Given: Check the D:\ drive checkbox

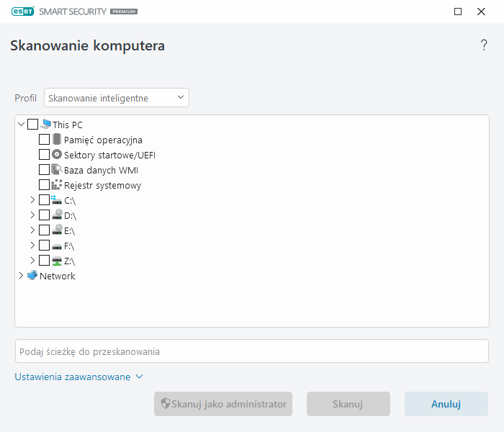Looking at the screenshot, I should pyautogui.click(x=44, y=215).
